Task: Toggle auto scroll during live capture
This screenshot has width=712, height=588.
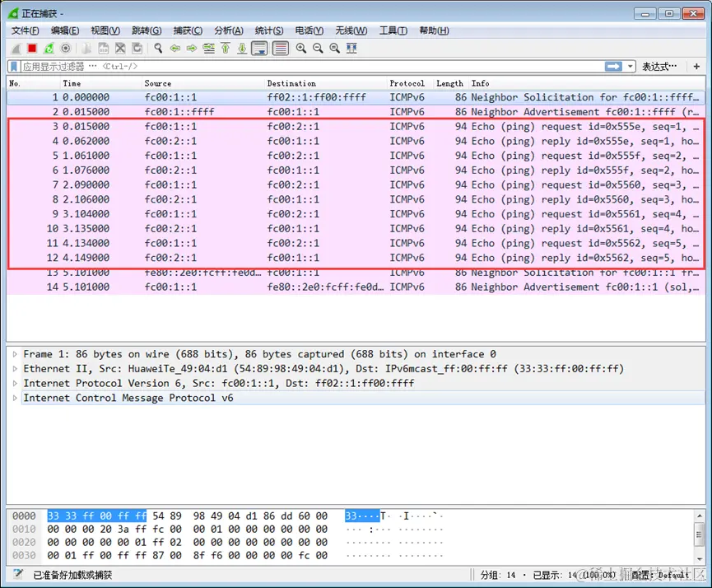Action: click(259, 48)
